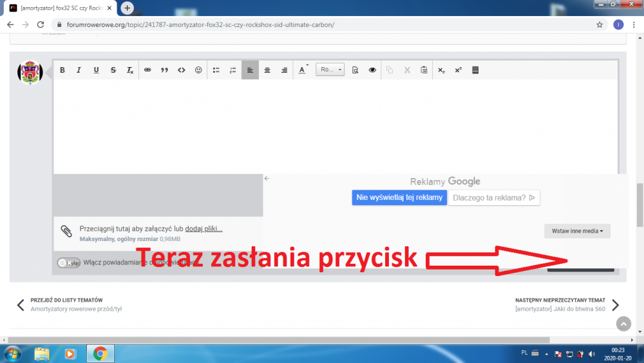Toggle strikethrough formatting
Screen dimensions: 644x363
point(113,70)
